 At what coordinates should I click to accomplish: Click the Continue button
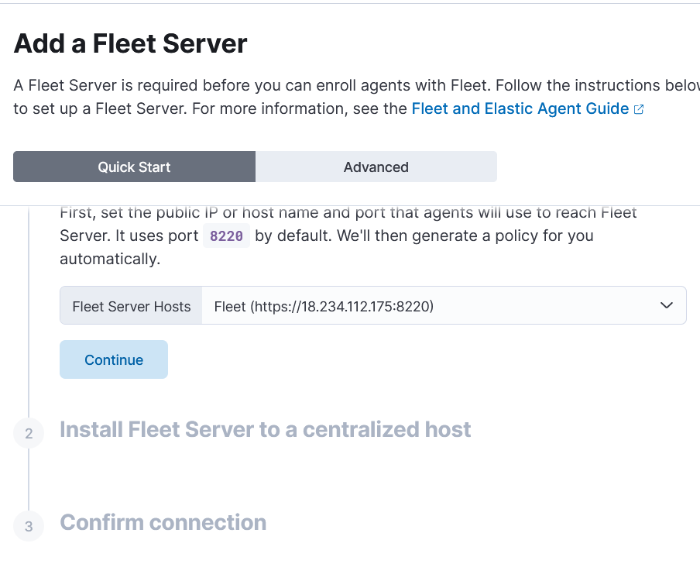pos(114,359)
